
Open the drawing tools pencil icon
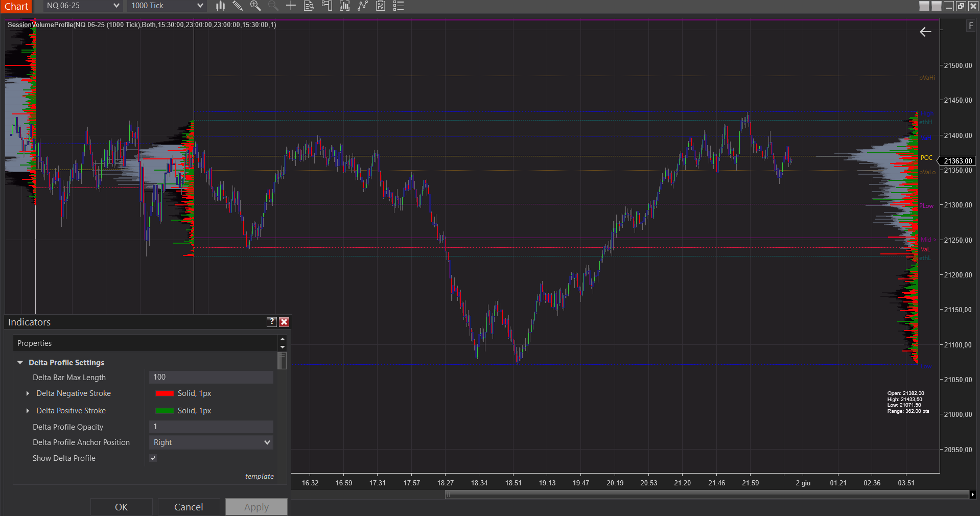[x=237, y=6]
